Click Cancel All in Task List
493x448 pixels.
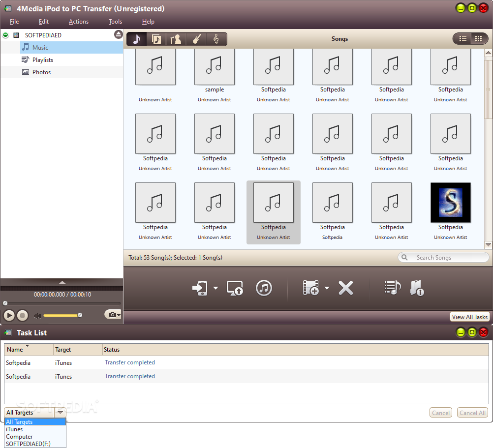click(472, 413)
